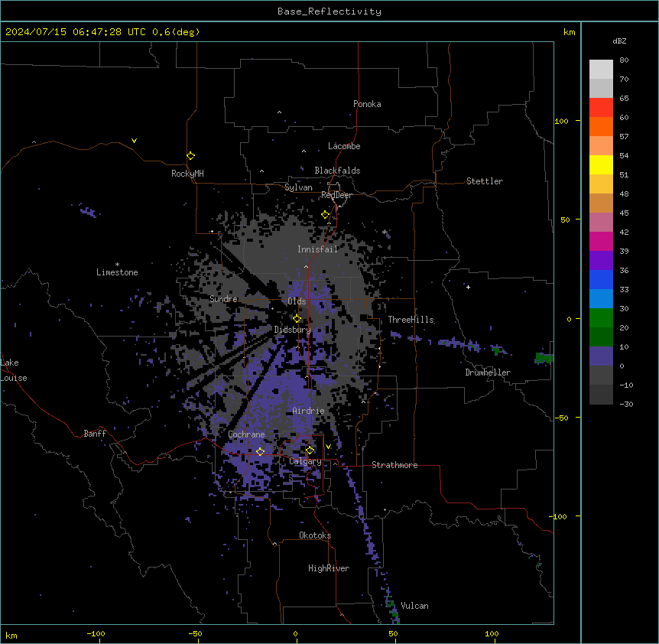Image resolution: width=659 pixels, height=644 pixels.
Task: Select the yellow diamond marker below Cochrane
Action: (260, 451)
